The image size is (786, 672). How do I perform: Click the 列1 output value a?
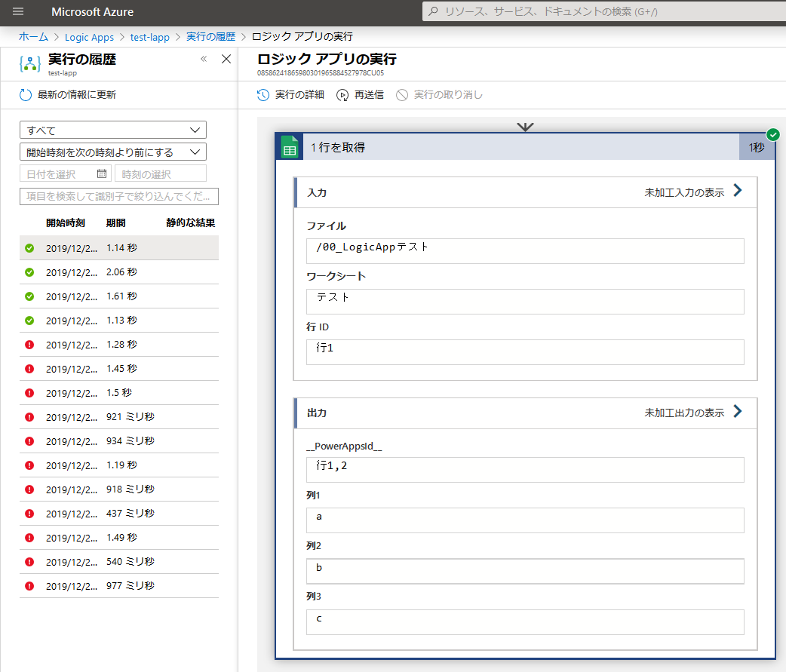click(525, 520)
